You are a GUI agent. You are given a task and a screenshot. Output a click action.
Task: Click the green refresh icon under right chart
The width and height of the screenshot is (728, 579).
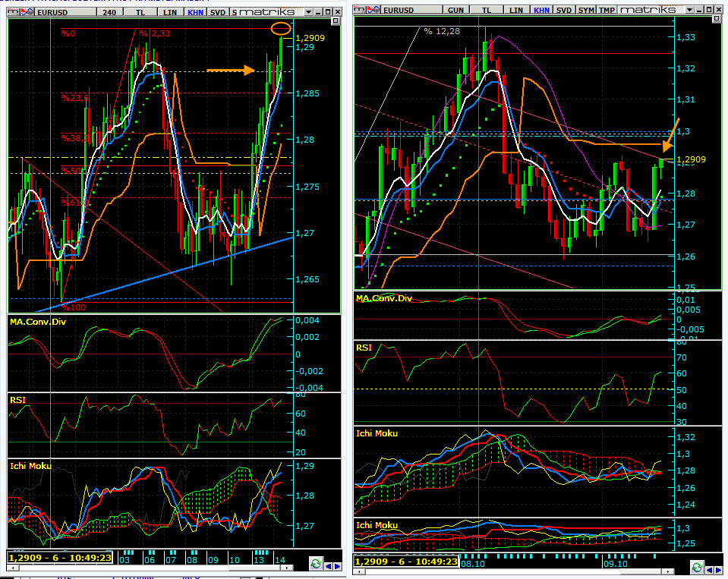(696, 566)
